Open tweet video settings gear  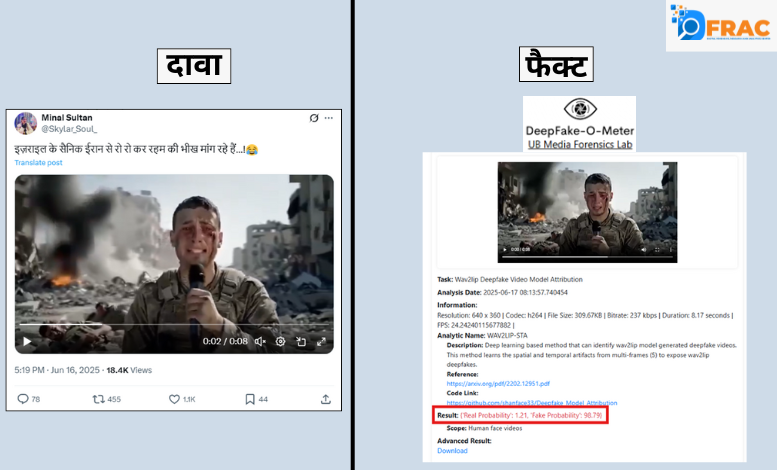[x=280, y=341]
